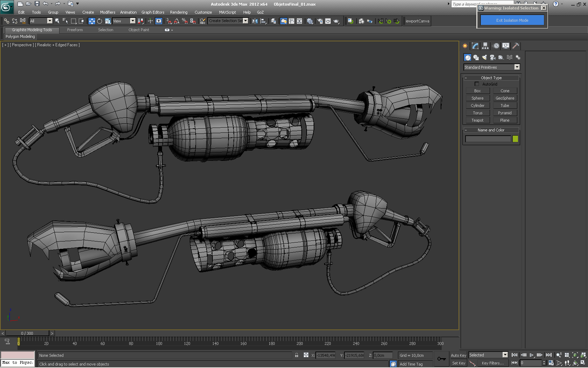Click the Exit Isolation Mode button
Viewport: 588px width, 368px height.
click(512, 20)
